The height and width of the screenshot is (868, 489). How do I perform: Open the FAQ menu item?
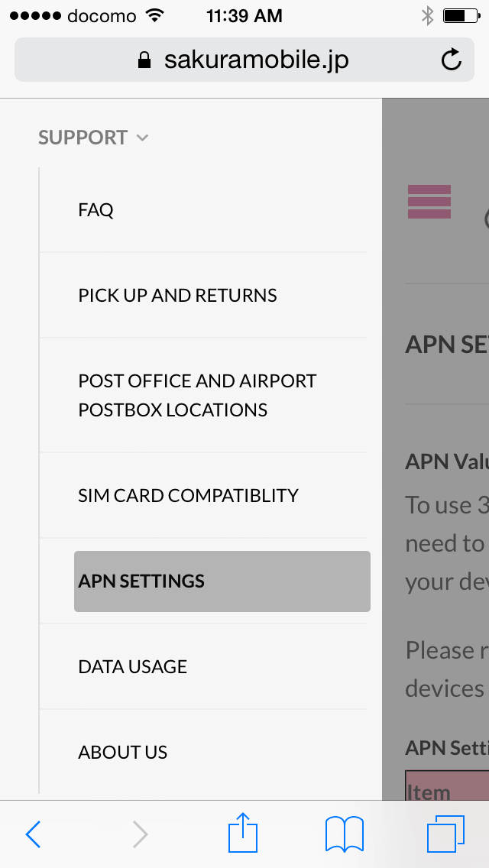click(x=96, y=209)
